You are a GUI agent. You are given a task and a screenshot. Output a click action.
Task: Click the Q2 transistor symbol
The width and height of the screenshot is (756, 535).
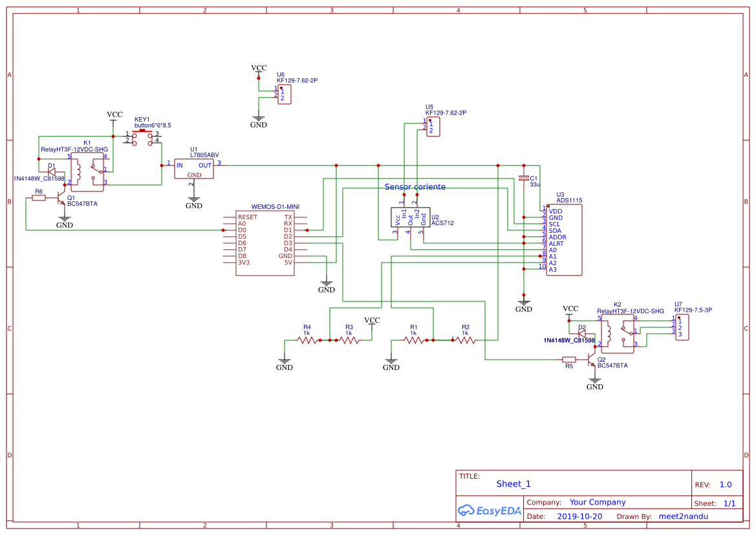tap(591, 360)
